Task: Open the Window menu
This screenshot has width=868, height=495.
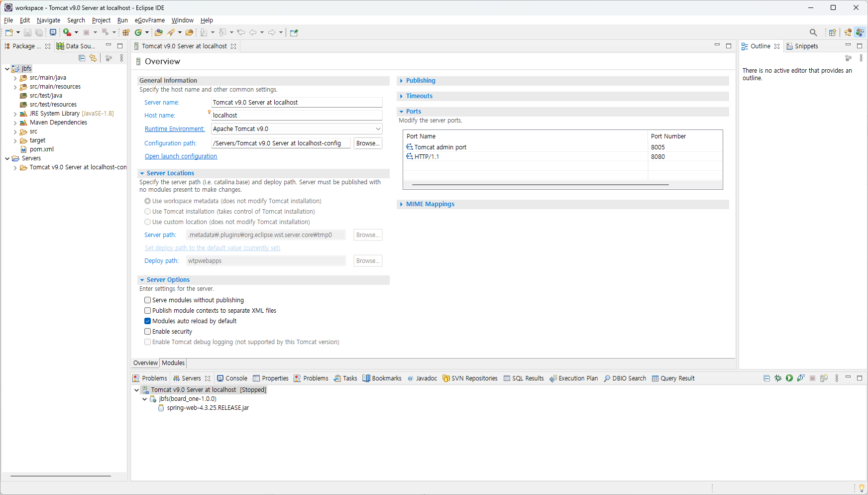Action: (x=182, y=20)
